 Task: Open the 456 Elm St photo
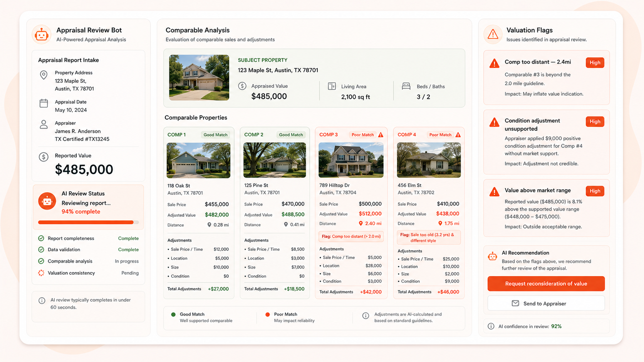429,160
